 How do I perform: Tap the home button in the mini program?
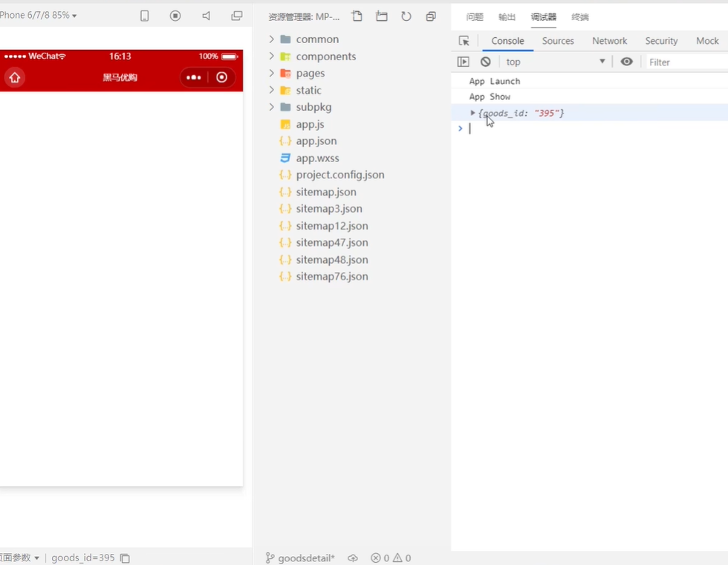click(15, 77)
